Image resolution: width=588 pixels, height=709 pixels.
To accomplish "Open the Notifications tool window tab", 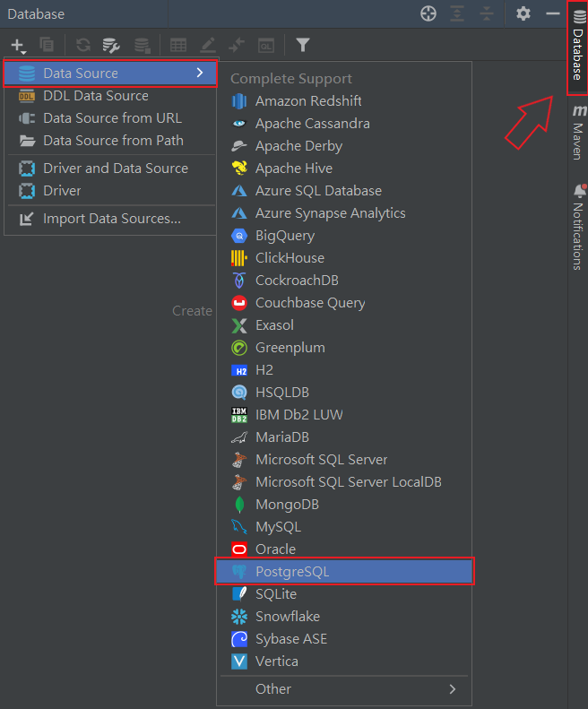I will (x=578, y=227).
